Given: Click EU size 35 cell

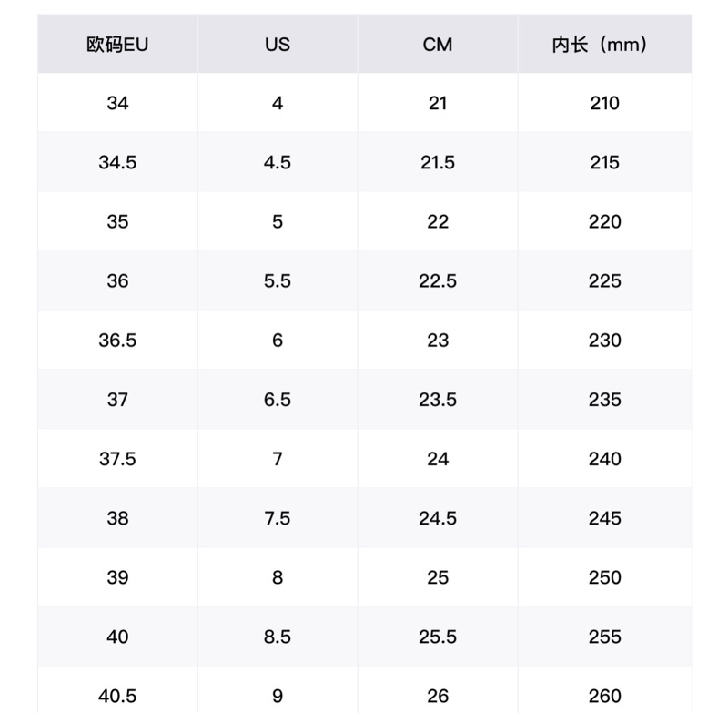Looking at the screenshot, I should tap(117, 221).
